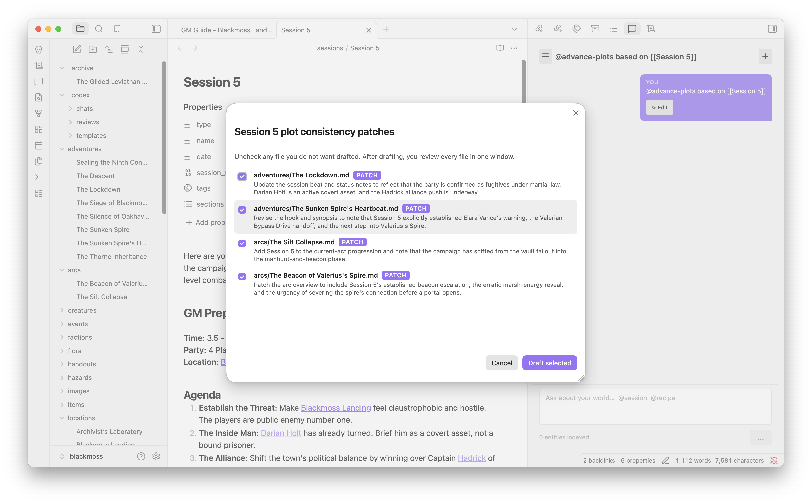Start a new chat with the plus button
The height and width of the screenshot is (504, 812).
click(x=765, y=57)
